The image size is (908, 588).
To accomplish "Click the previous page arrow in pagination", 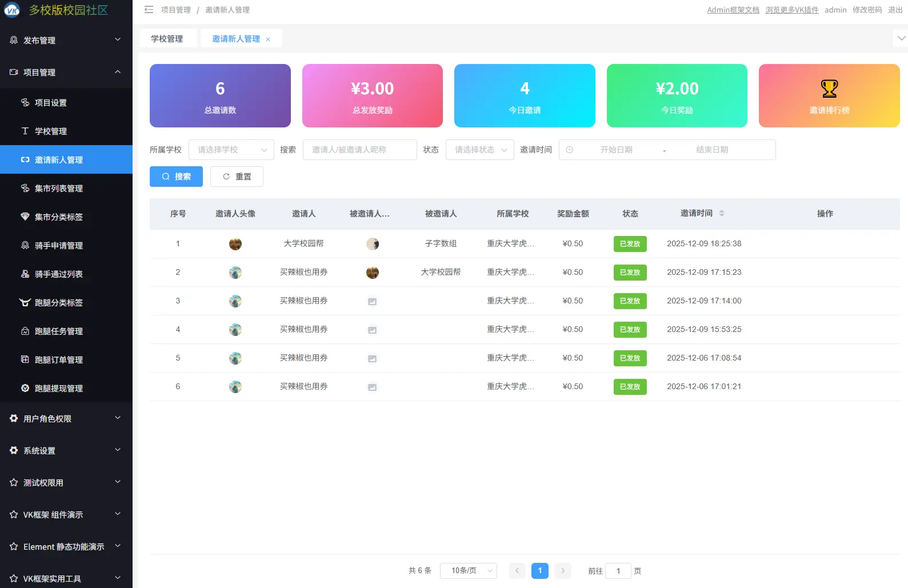I will click(x=517, y=571).
